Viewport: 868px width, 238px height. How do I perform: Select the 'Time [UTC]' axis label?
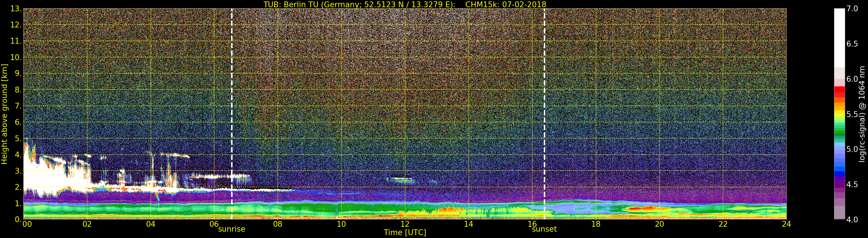[x=405, y=232]
